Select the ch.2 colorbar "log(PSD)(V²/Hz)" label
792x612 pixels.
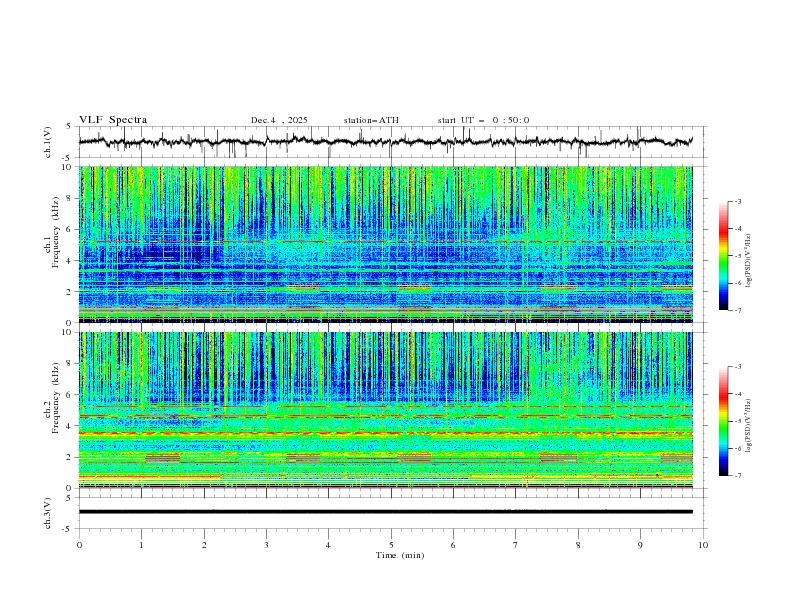[749, 426]
